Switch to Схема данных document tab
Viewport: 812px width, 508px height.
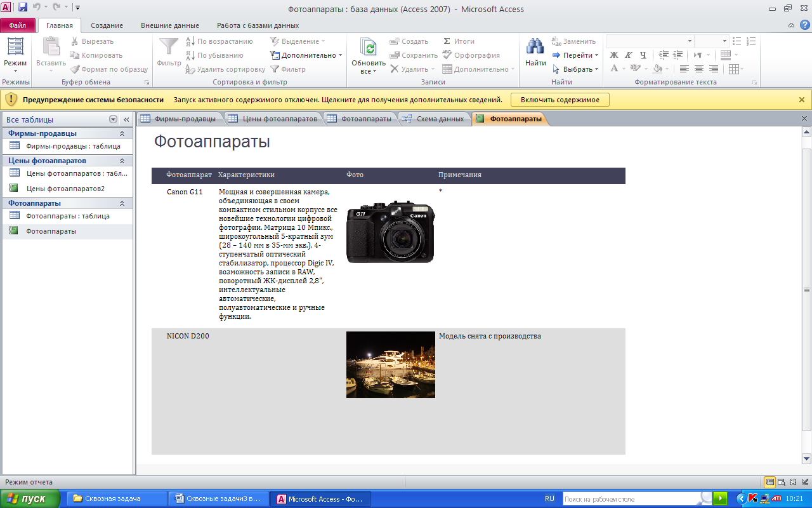[x=434, y=119]
